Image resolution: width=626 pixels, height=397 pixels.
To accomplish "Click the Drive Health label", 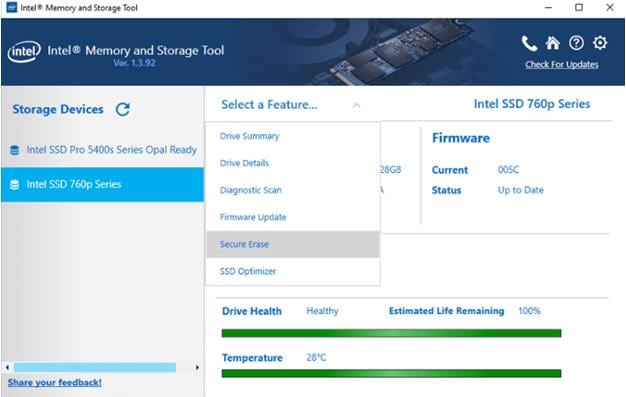I will pyautogui.click(x=252, y=311).
